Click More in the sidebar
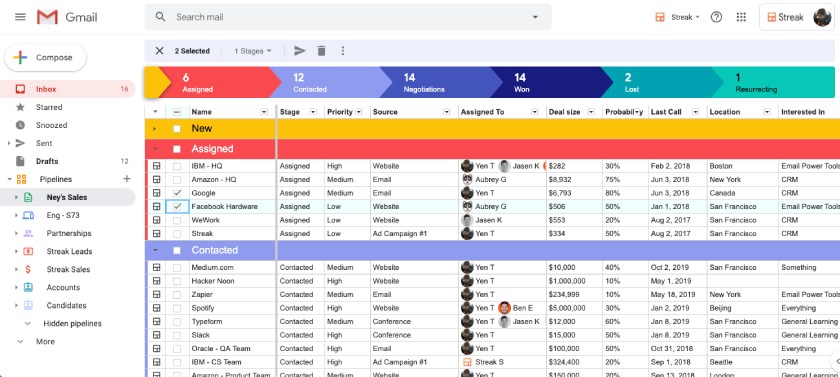 [45, 342]
